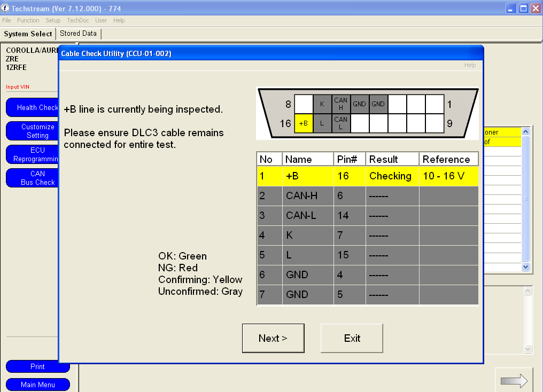The height and width of the screenshot is (392, 543).
Task: Select the +B row in results table
Action: coord(367,176)
